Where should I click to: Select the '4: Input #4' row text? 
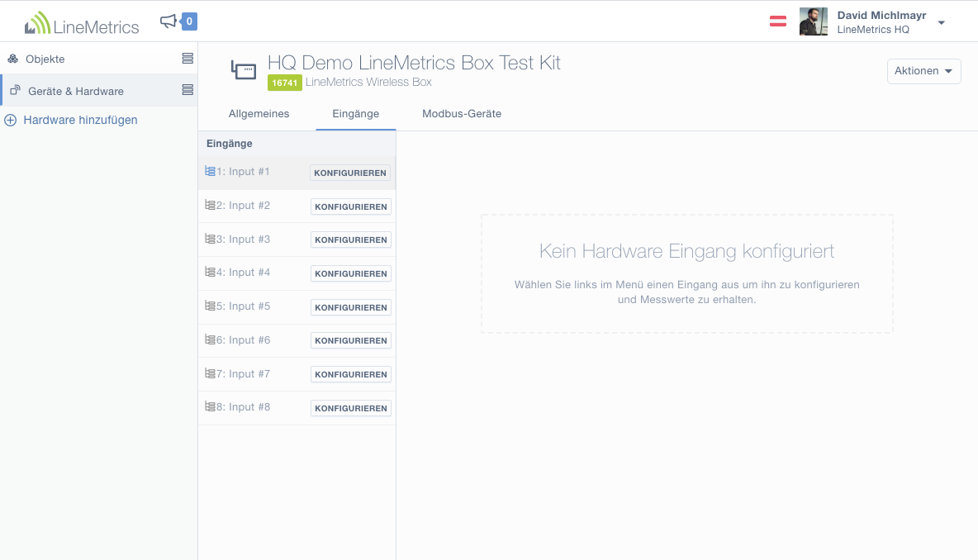click(243, 272)
